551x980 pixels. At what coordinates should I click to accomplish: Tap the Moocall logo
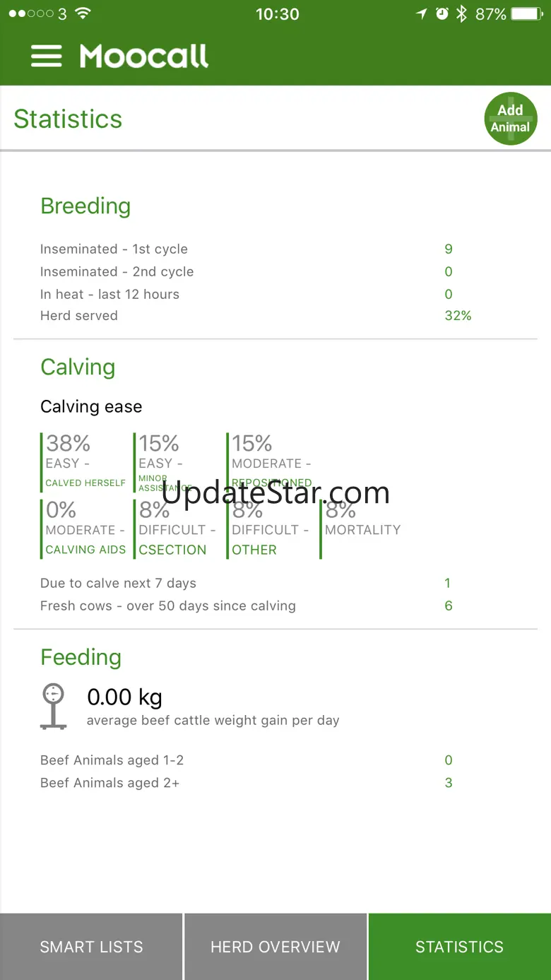(x=143, y=57)
